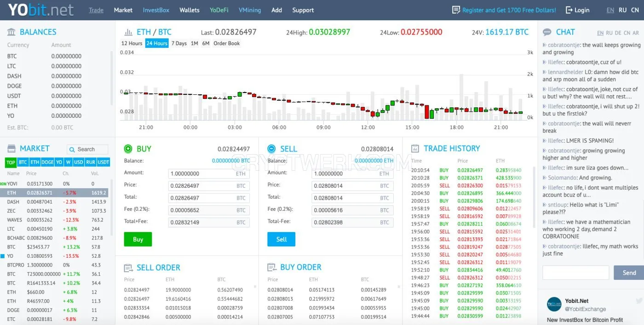Open the InvestBox menu item

click(x=156, y=10)
